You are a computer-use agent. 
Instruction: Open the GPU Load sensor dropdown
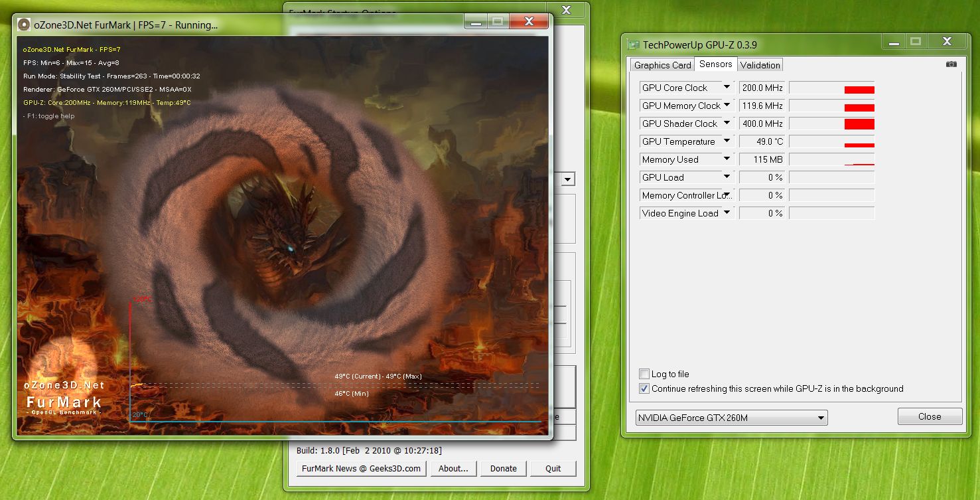[x=727, y=177]
